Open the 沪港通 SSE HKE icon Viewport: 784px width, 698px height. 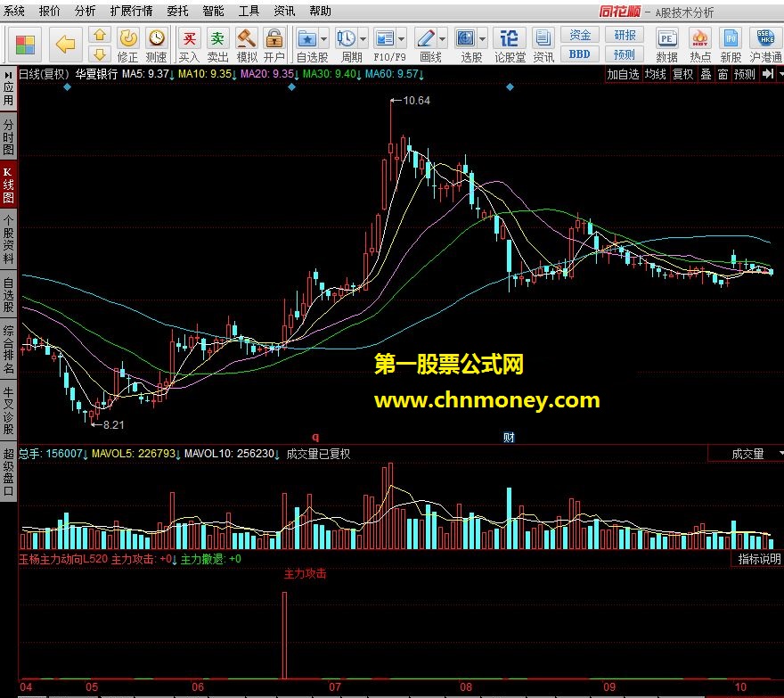pyautogui.click(x=765, y=38)
